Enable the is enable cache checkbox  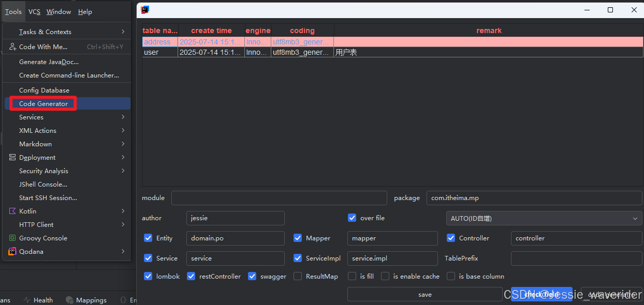point(385,276)
